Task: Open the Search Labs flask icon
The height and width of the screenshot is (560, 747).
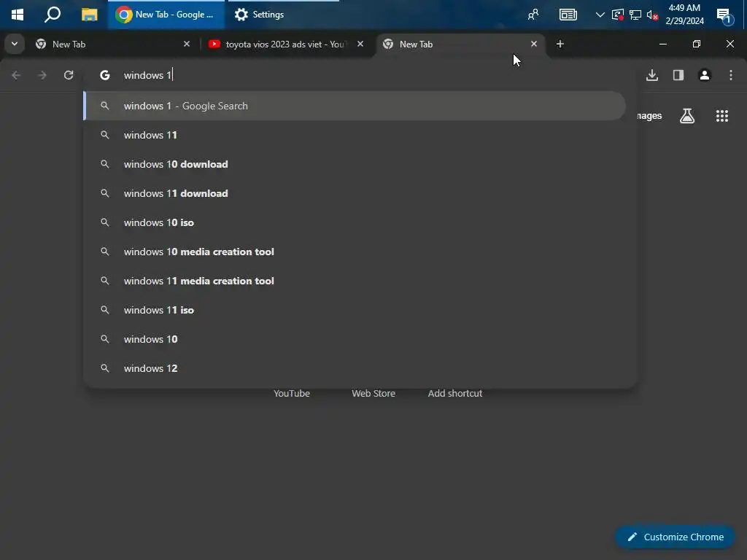Action: [687, 116]
